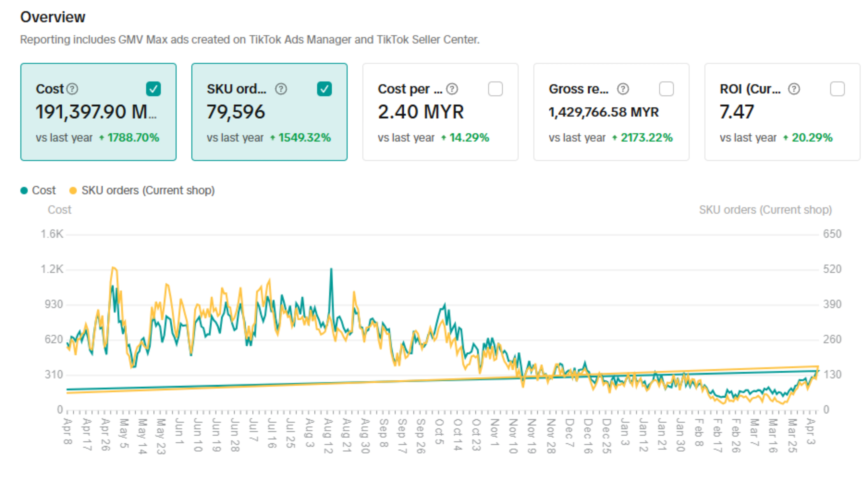Click the +14.29% change figure
This screenshot has height=488, width=868.
click(x=465, y=138)
